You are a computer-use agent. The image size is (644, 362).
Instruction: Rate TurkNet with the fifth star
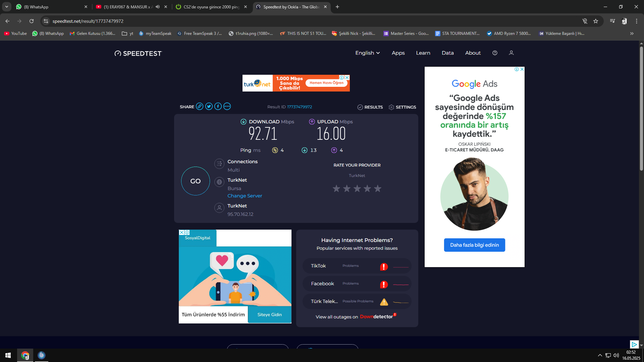point(378,189)
